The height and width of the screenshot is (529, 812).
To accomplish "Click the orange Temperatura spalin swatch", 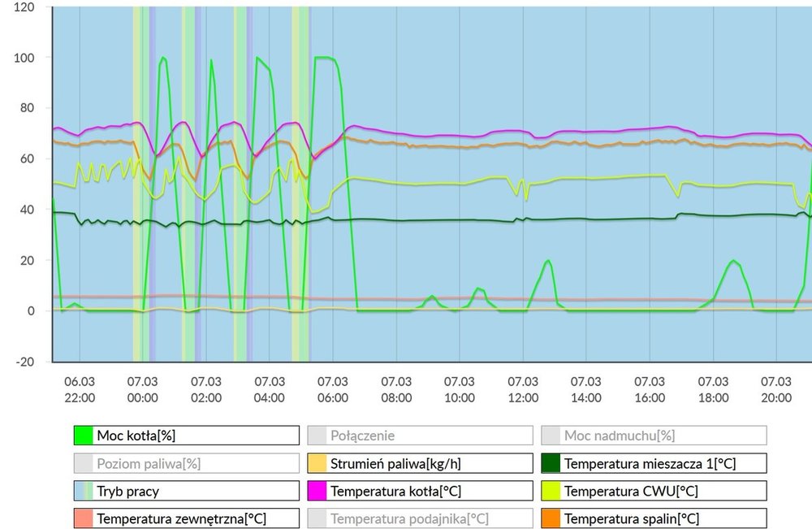I will pos(551,518).
